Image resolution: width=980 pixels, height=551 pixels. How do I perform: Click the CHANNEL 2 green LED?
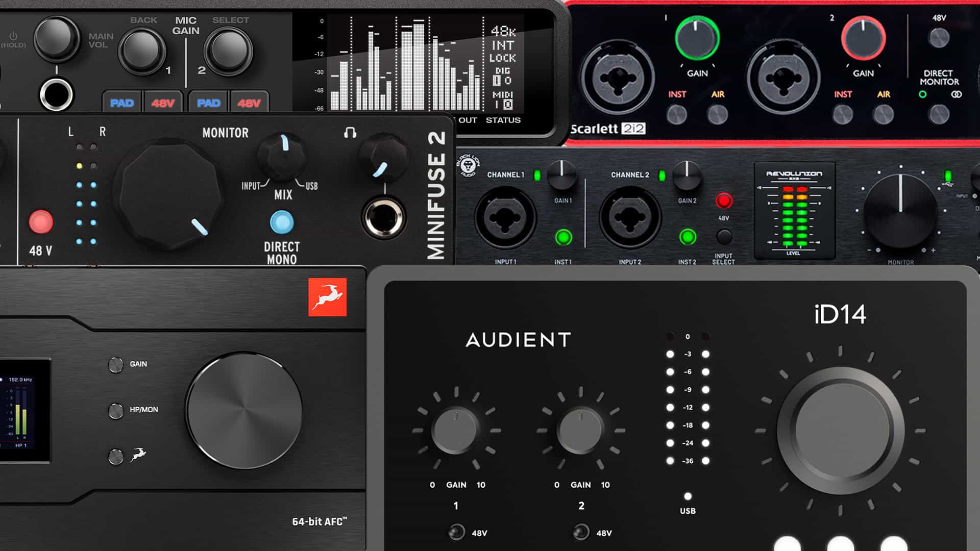click(662, 176)
